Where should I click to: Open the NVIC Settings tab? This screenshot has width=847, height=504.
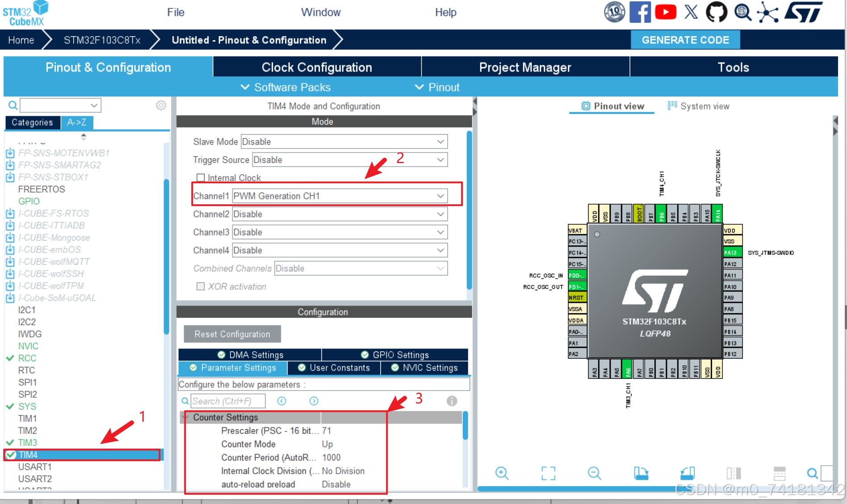click(424, 368)
